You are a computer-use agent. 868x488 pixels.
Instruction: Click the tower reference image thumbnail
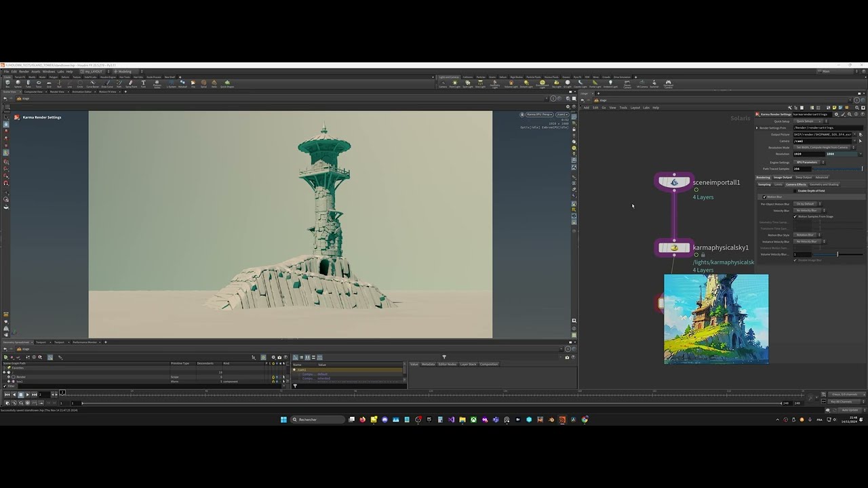(716, 319)
